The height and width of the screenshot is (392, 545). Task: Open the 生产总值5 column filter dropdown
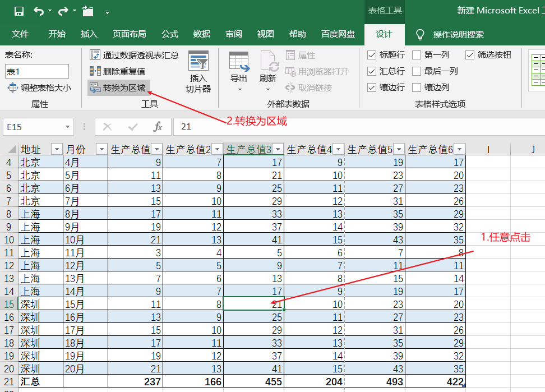(399, 149)
